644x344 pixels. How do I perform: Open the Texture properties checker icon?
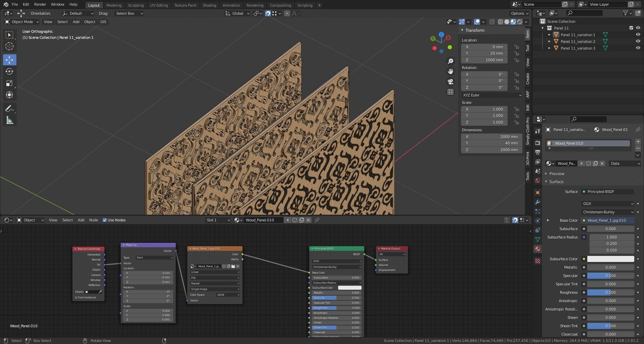(x=538, y=261)
